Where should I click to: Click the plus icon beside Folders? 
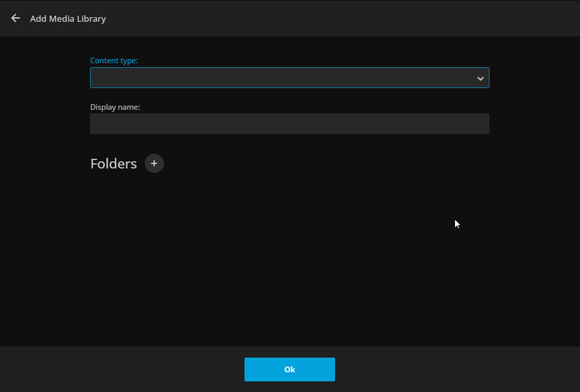click(154, 163)
